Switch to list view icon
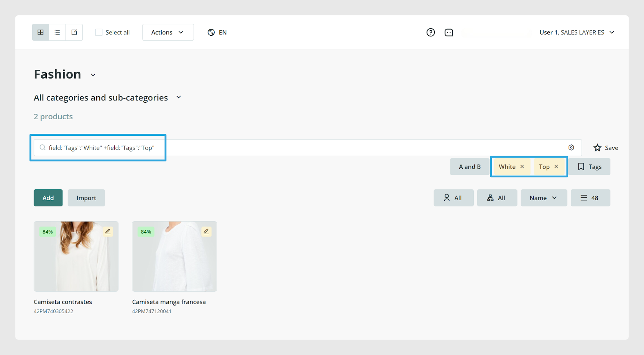Image resolution: width=644 pixels, height=355 pixels. tap(58, 32)
